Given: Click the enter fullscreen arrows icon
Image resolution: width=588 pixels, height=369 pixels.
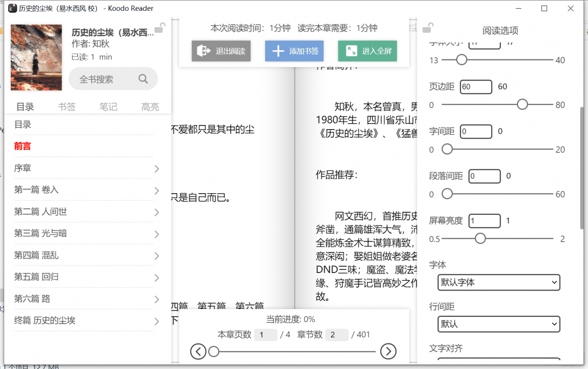Looking at the screenshot, I should pyautogui.click(x=351, y=51).
